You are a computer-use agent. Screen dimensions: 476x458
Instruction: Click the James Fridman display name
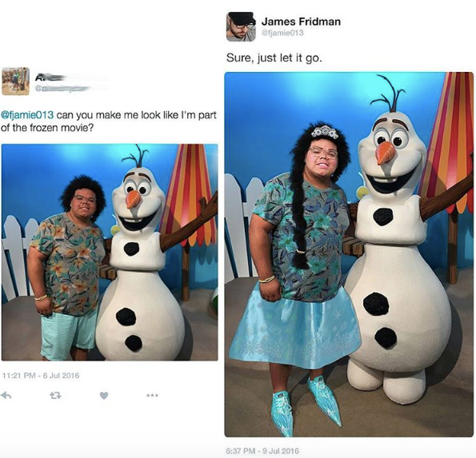click(301, 22)
